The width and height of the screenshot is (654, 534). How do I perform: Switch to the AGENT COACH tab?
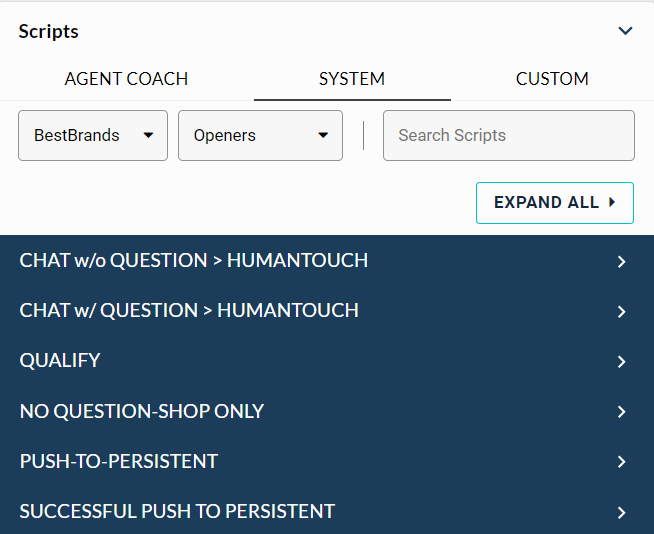pos(126,79)
